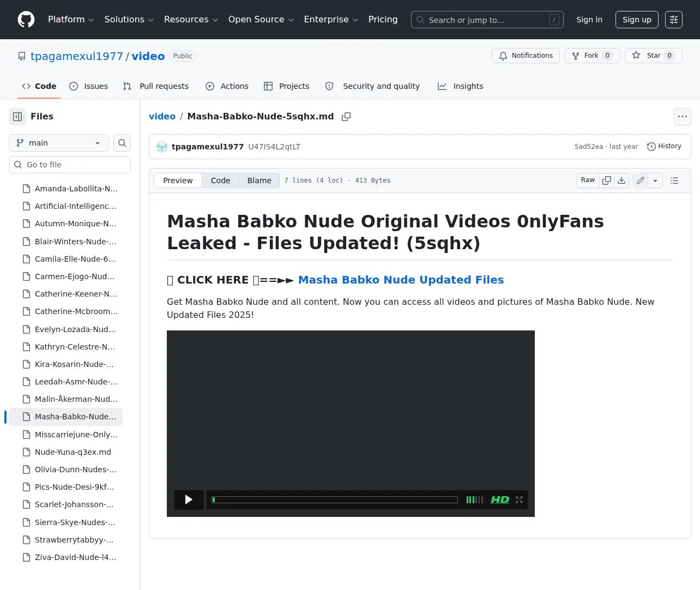Expand the Platform menu

coord(71,20)
